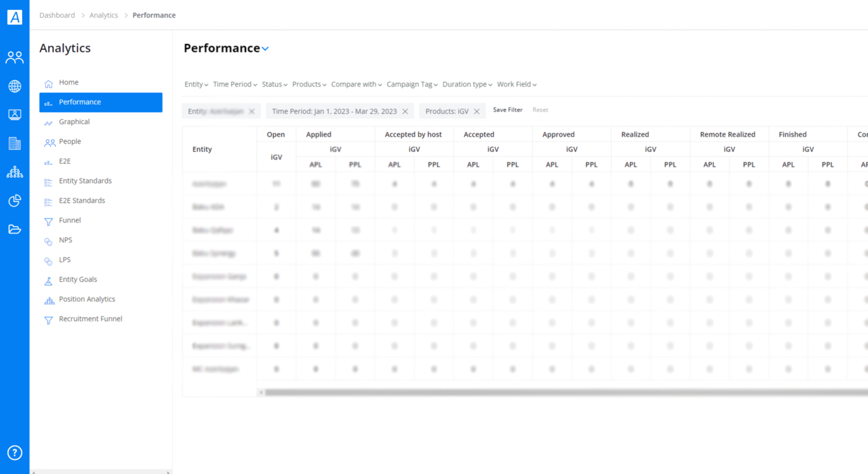Open the Time Period filter dropdown
Screen dimensions: 868x474
[235, 84]
